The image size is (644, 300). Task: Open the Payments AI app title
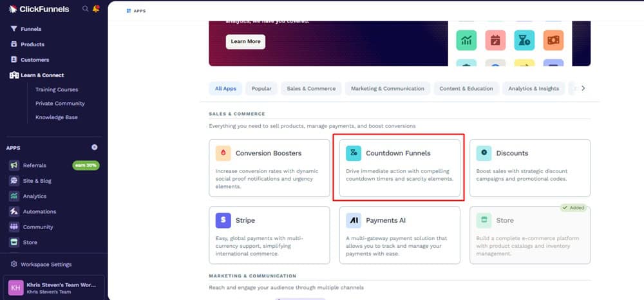pos(386,220)
